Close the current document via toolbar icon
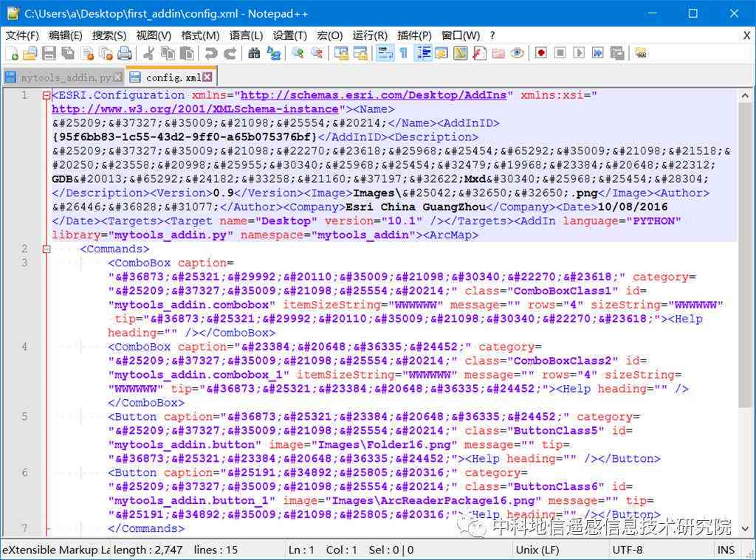The height and width of the screenshot is (560, 756). point(87,53)
